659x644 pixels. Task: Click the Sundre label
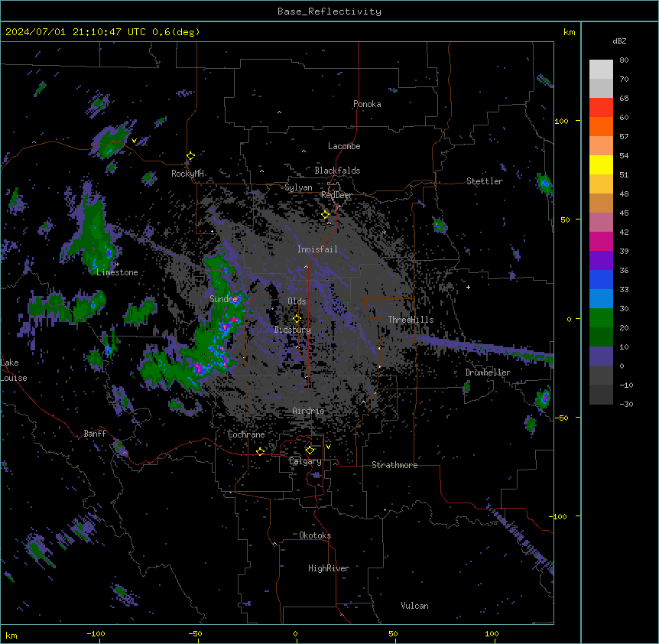coord(223,299)
